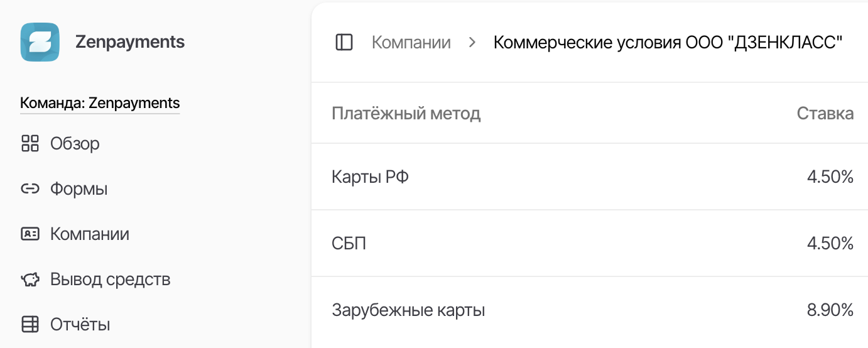Select the Зарубежные карты row label
The width and height of the screenshot is (868, 348).
tap(408, 310)
